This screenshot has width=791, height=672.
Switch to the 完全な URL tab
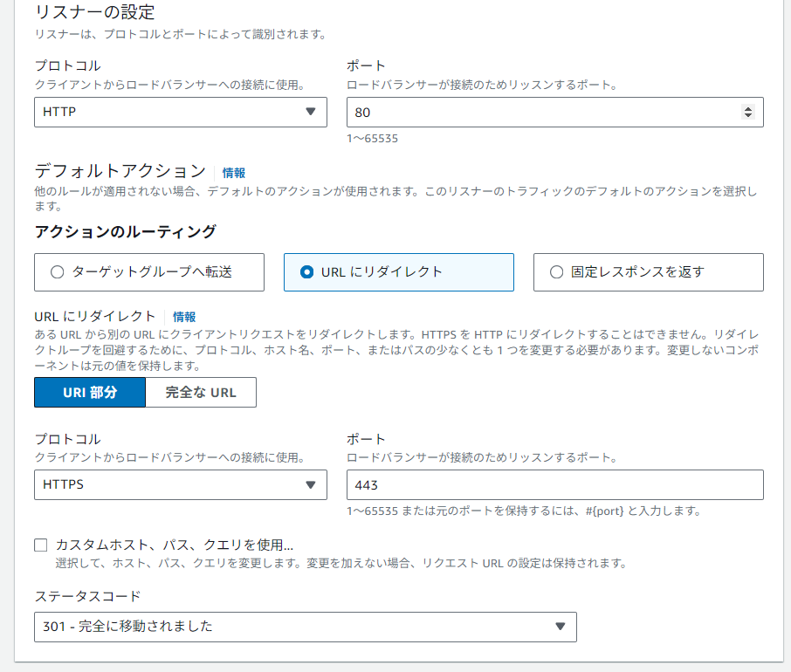pos(201,392)
